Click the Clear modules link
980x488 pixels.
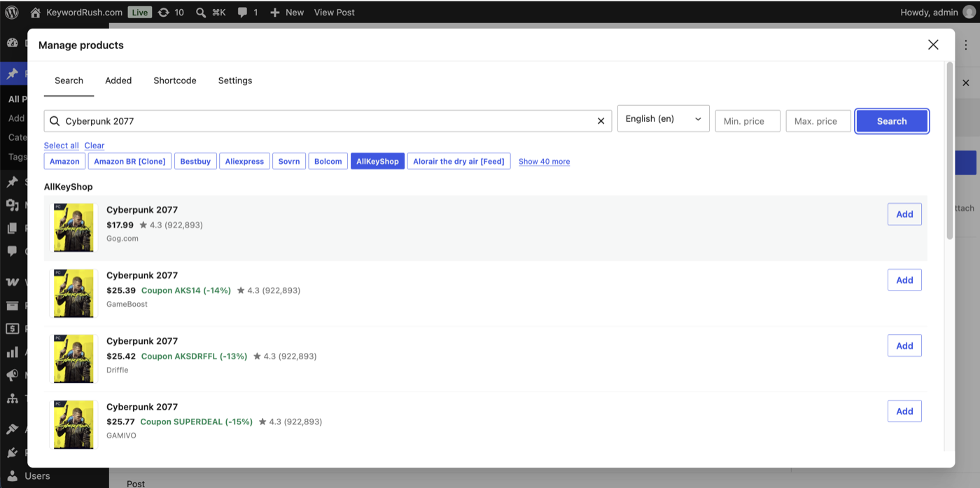pos(94,146)
